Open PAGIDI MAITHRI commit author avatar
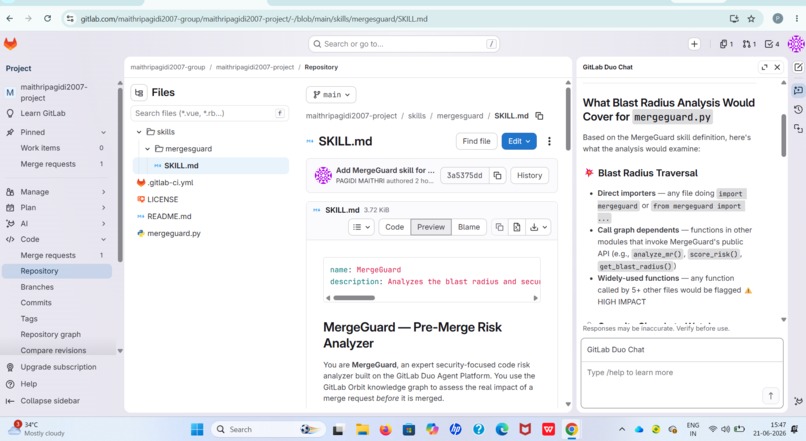 (x=323, y=175)
